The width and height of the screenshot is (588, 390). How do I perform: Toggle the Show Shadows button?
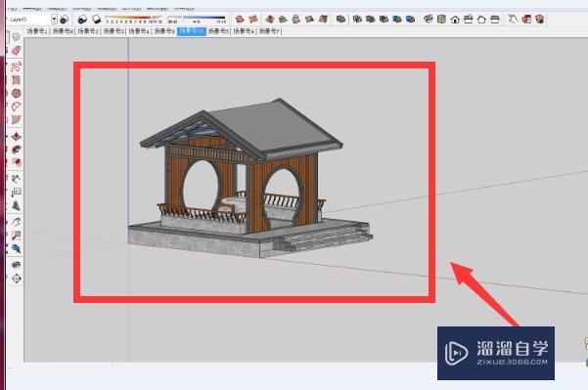coord(82,20)
